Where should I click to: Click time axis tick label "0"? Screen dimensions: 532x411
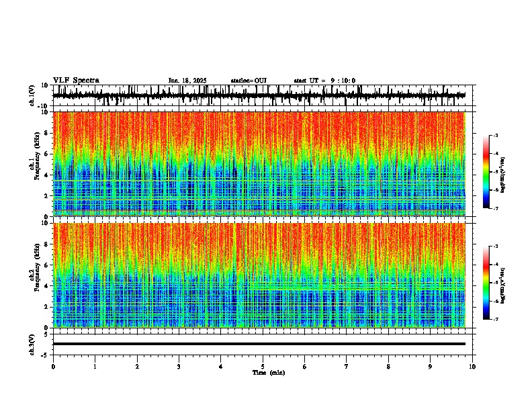[x=53, y=367]
